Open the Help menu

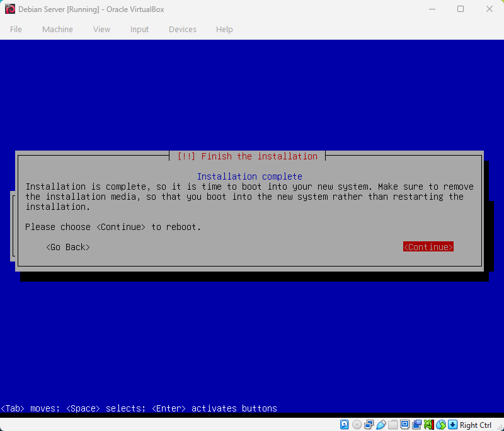click(x=224, y=29)
